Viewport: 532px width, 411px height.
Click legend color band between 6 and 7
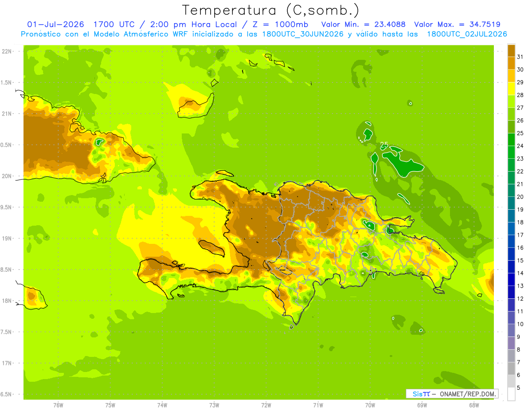pyautogui.click(x=511, y=369)
